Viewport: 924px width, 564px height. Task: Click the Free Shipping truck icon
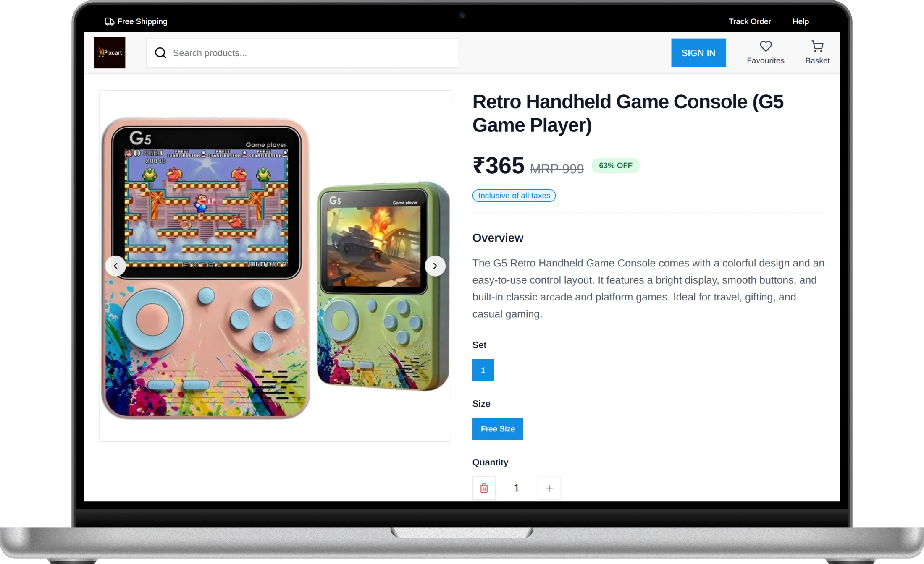(109, 21)
